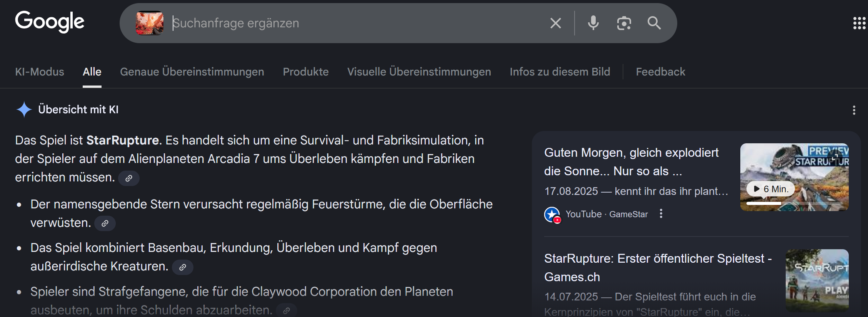Click the Feedback link
Screen dimensions: 868x317
[x=660, y=72]
